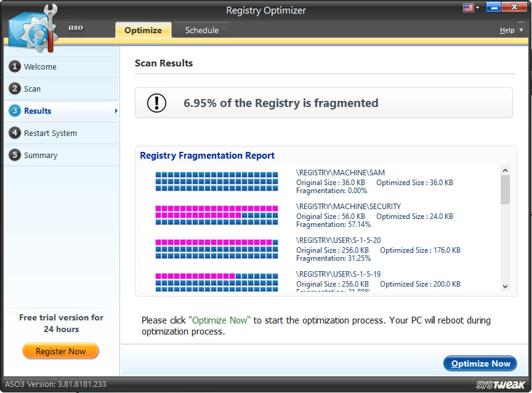
Task: Open the Help link
Action: pos(507,30)
